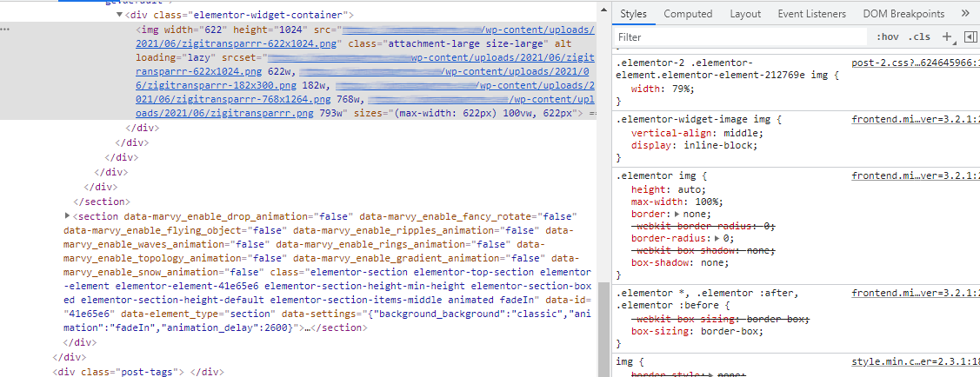Click the Elements panel vertical scrollbar thumb

[x=603, y=329]
